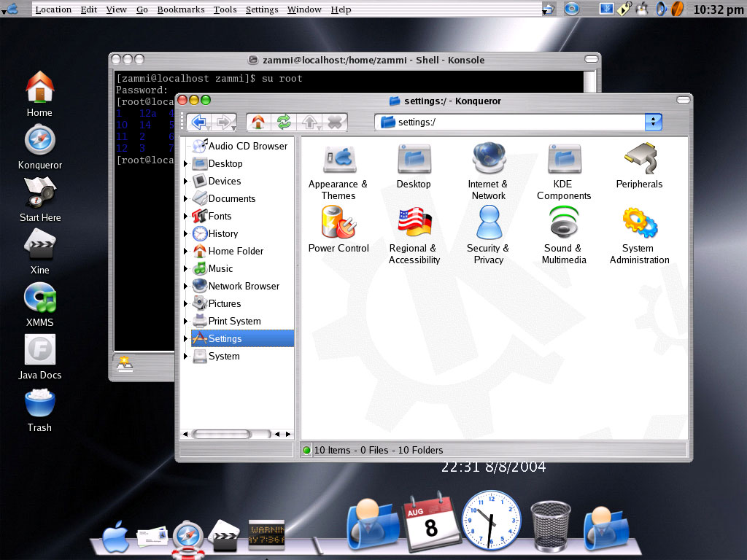Open the Bookmarks menu

pyautogui.click(x=181, y=9)
